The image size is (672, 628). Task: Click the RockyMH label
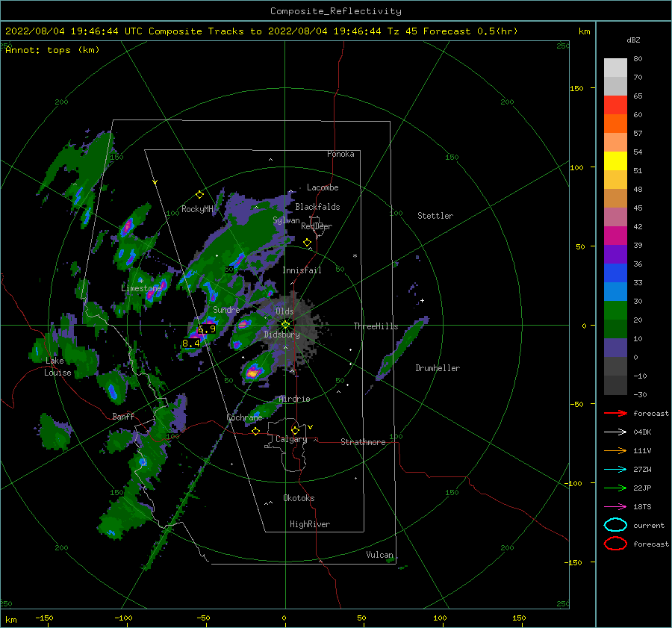[197, 209]
